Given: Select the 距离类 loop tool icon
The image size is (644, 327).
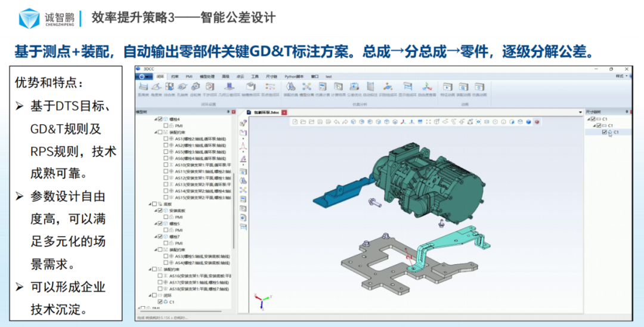Looking at the screenshot, I should coord(143,87).
